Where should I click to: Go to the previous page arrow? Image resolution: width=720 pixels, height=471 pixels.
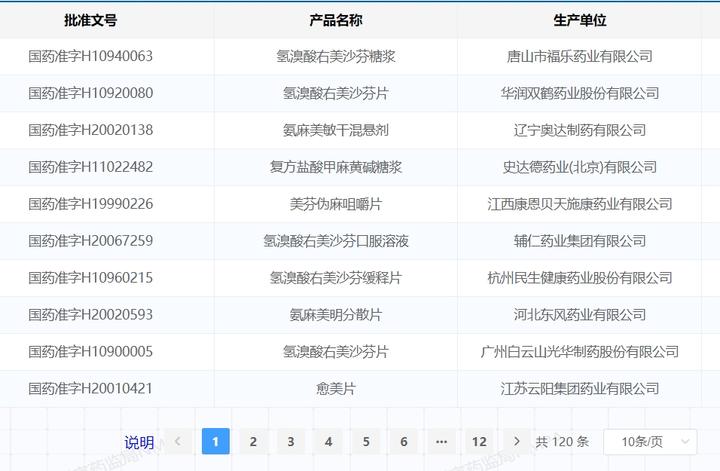tap(178, 442)
